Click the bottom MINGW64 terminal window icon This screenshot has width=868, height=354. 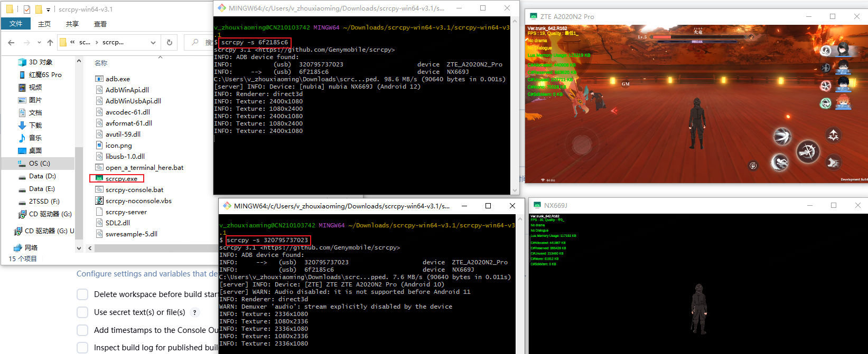[227, 206]
